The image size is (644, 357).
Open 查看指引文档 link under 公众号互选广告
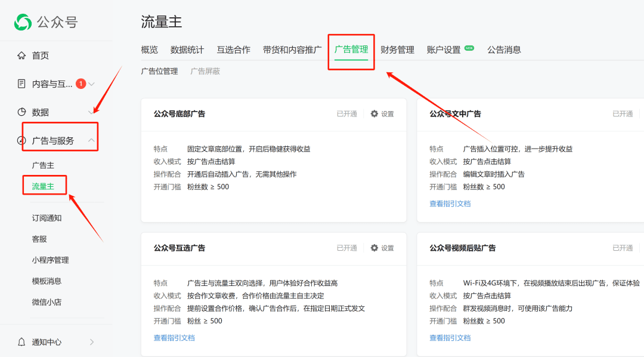tap(174, 338)
